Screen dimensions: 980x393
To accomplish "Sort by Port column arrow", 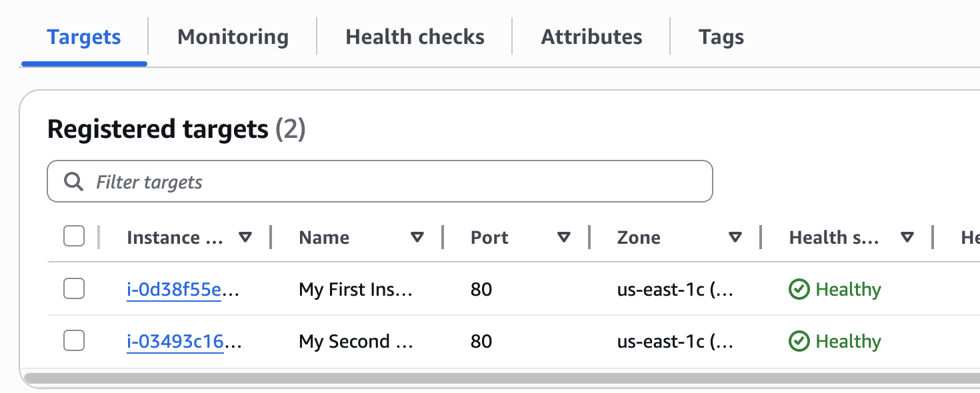I will [x=564, y=237].
